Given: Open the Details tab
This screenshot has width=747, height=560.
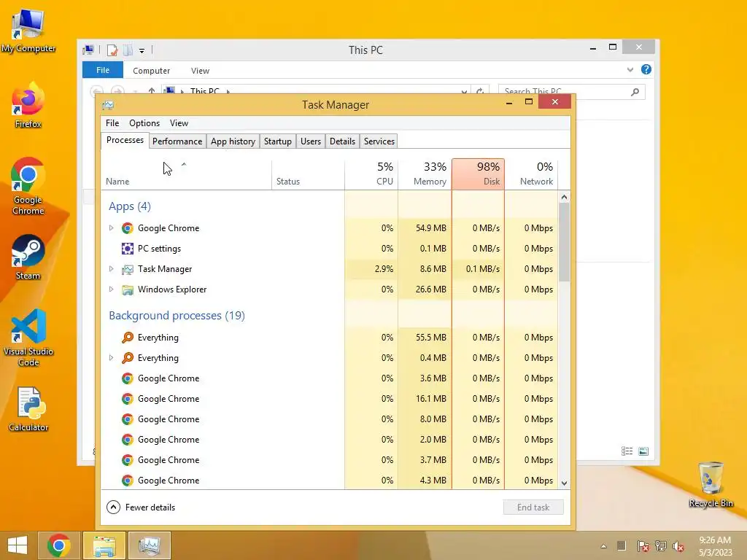Looking at the screenshot, I should point(342,141).
